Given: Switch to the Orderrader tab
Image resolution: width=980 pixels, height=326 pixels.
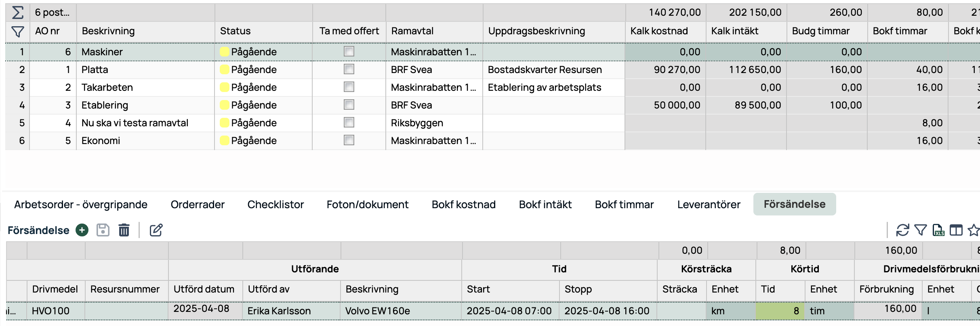Looking at the screenshot, I should click(198, 205).
